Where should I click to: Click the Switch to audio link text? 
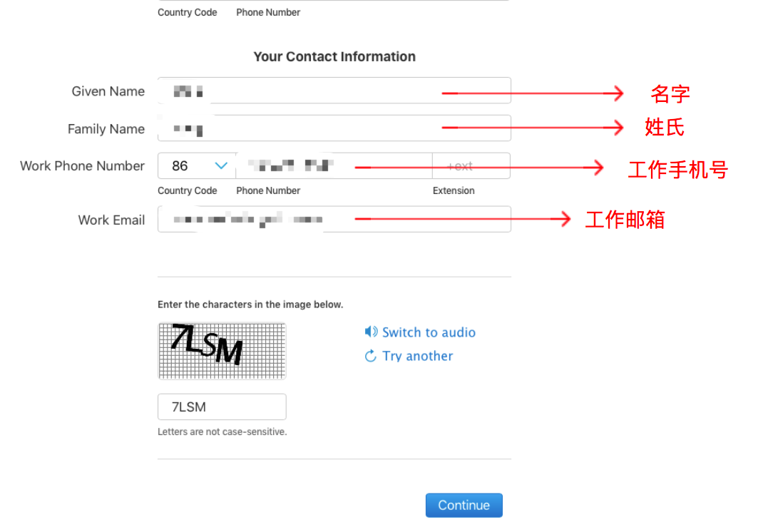click(429, 332)
